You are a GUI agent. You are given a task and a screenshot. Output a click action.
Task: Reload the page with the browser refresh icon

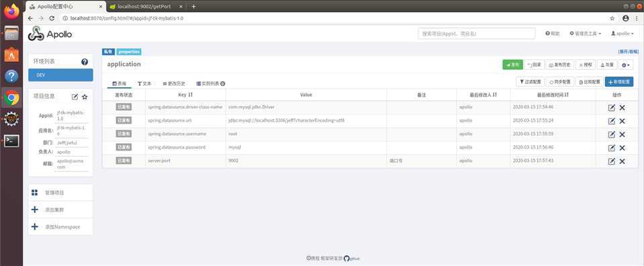52,18
